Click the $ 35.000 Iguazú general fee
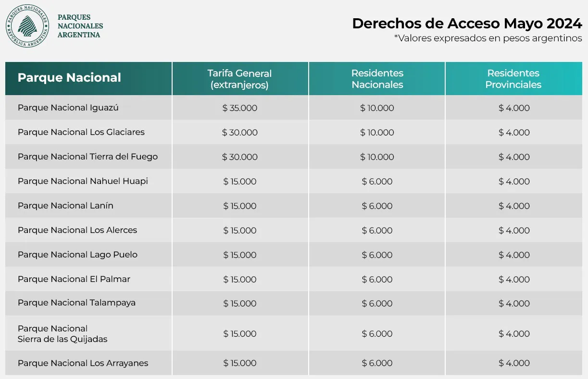The width and height of the screenshot is (588, 379). pos(239,108)
